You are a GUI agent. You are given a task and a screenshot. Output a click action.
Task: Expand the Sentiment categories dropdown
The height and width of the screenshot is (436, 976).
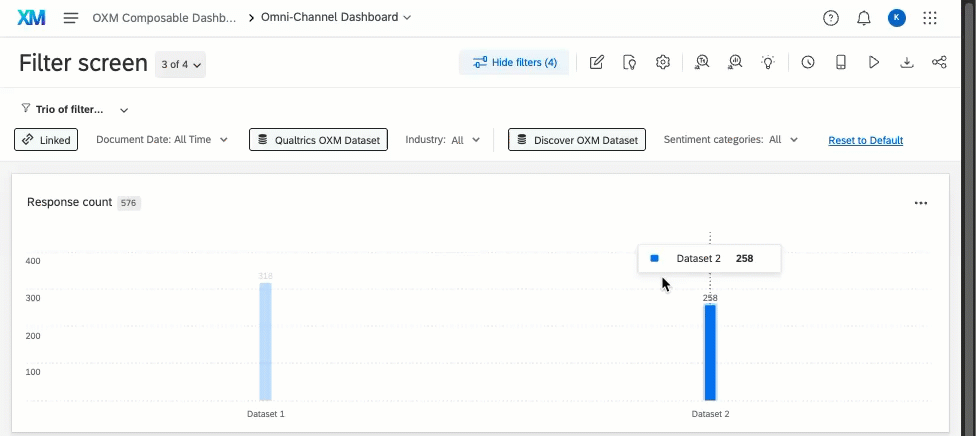[730, 140]
